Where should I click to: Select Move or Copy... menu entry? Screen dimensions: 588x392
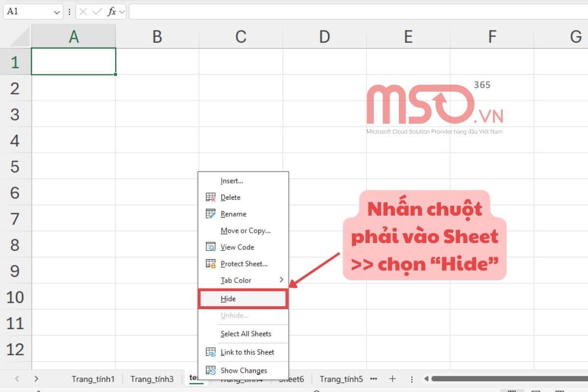tap(243, 230)
